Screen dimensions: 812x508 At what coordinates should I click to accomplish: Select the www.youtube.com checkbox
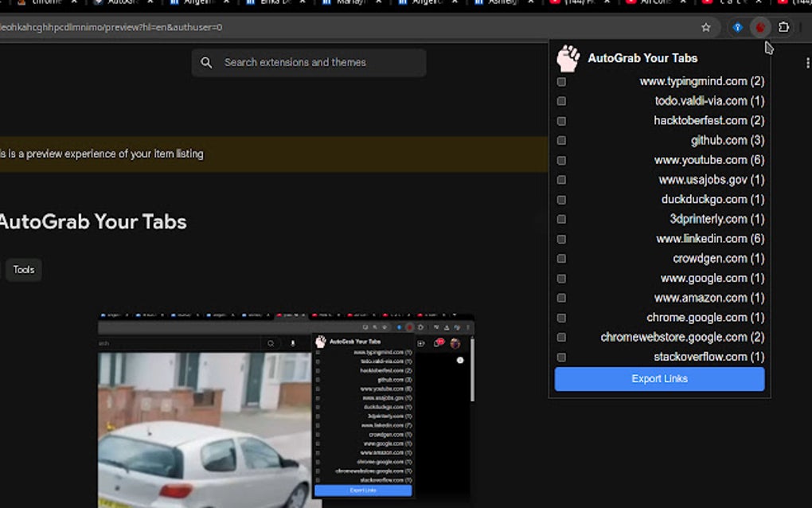coord(561,160)
